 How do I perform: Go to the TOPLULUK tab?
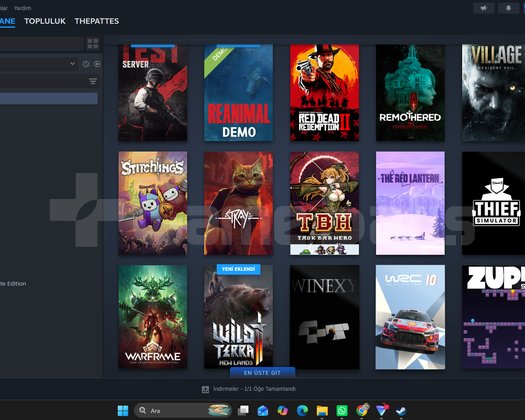point(45,21)
